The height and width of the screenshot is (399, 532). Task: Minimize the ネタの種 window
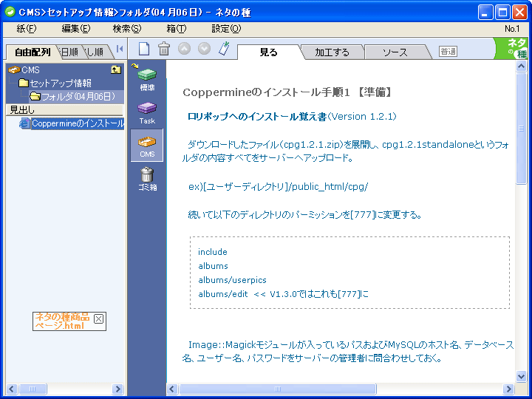(485, 13)
